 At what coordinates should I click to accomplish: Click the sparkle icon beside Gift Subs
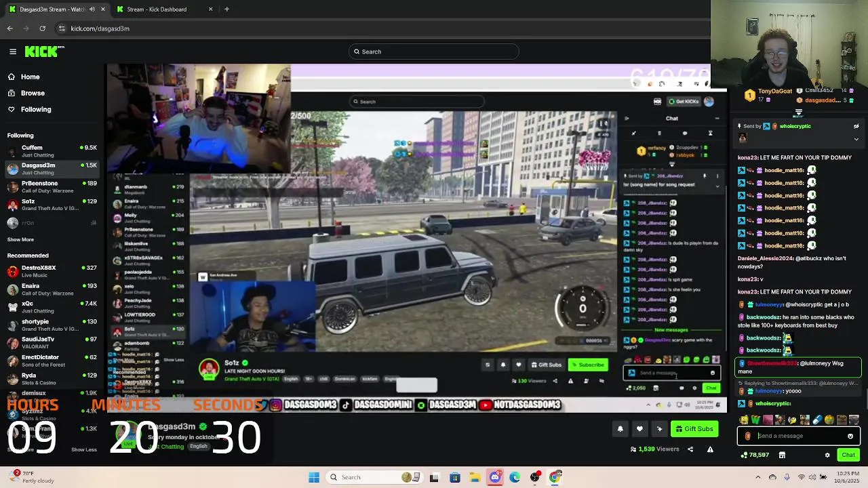(659, 429)
